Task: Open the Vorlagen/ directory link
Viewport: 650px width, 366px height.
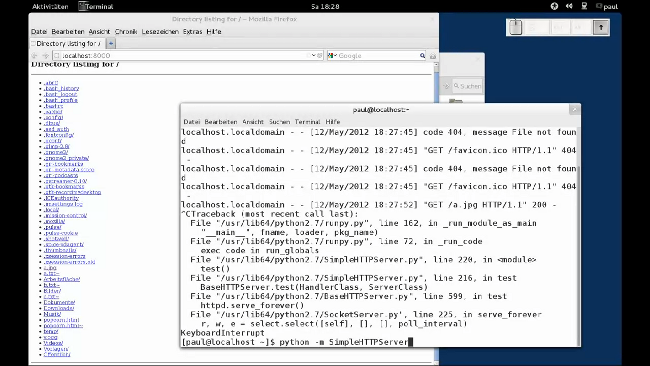Action: tap(56, 349)
